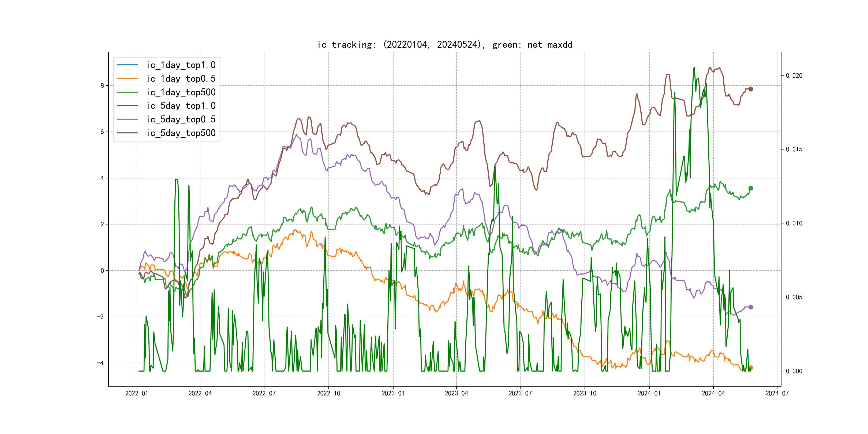Click the brown endpoint dot marker
This screenshot has height=434, width=868.
(751, 89)
